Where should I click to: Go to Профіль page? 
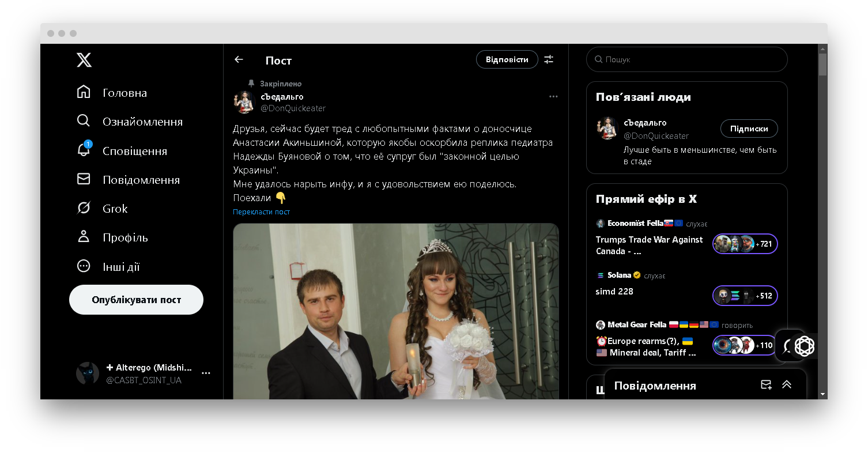84,237
